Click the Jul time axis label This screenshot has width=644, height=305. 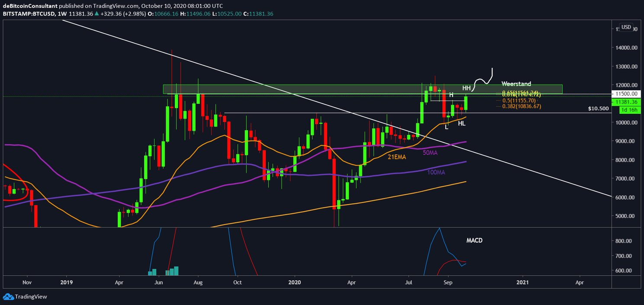(409, 282)
